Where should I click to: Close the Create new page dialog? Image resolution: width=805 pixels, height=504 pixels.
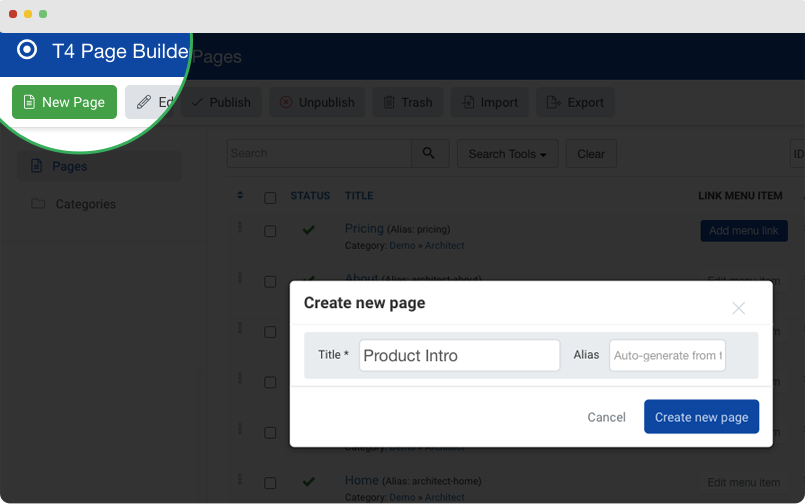pos(738,308)
